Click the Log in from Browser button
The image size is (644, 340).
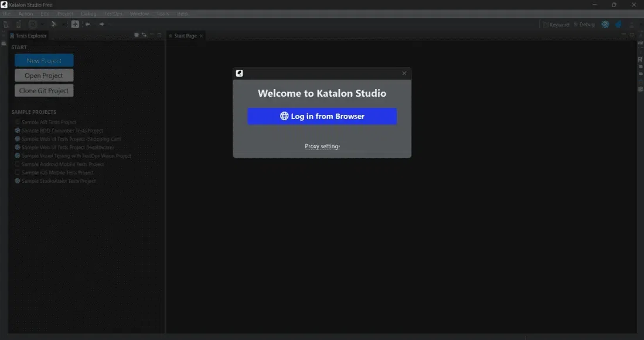pos(322,116)
